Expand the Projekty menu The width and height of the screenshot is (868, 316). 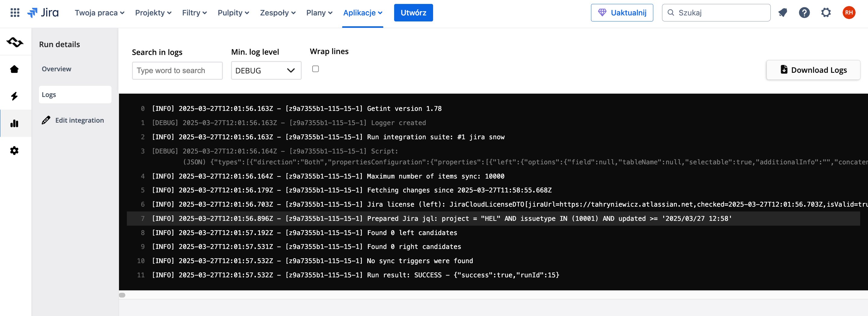pyautogui.click(x=153, y=13)
